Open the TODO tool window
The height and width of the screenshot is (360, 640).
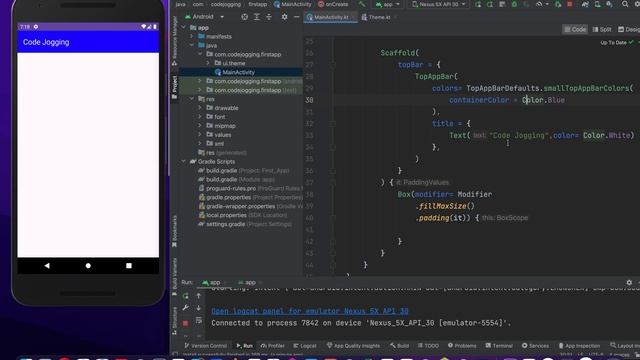(x=428, y=346)
